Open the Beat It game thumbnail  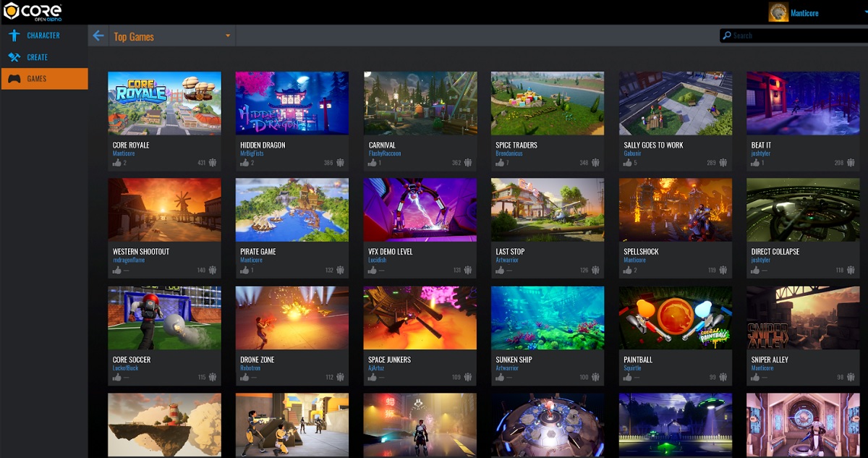pyautogui.click(x=803, y=103)
